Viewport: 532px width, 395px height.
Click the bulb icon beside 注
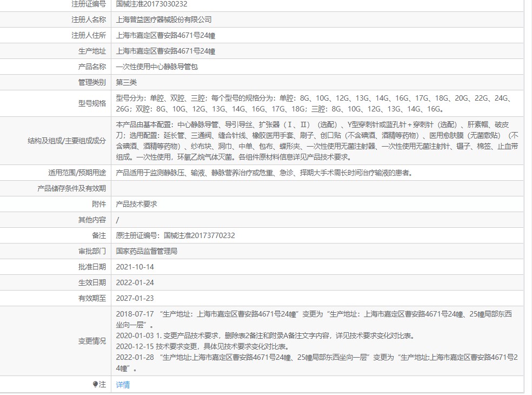tap(95, 384)
